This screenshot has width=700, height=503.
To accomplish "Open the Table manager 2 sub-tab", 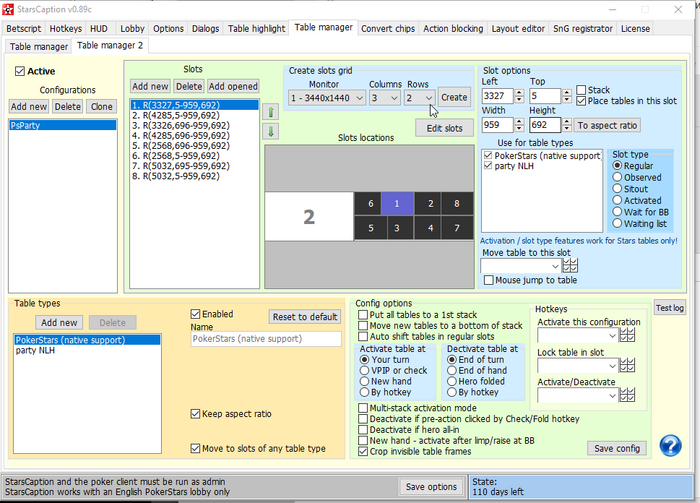I will 110,46.
